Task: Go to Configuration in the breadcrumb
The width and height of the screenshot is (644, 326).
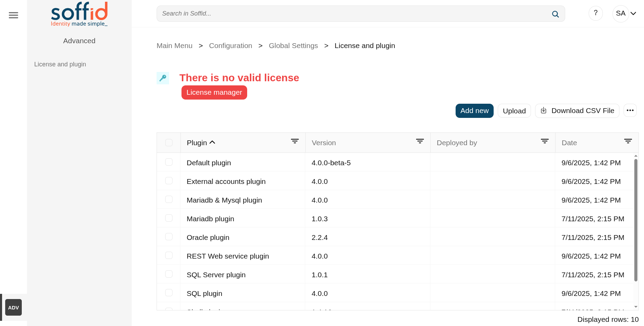Action: (x=231, y=46)
